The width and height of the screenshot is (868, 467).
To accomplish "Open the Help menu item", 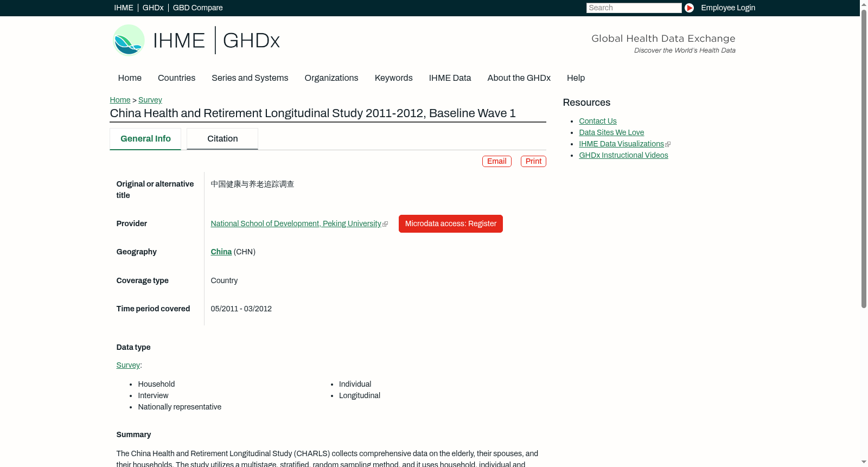I will (576, 78).
